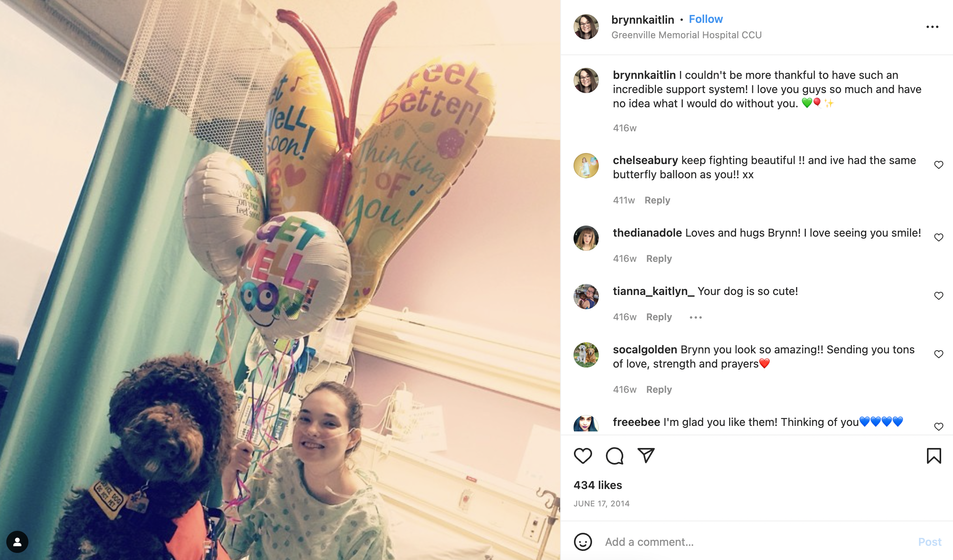Open Greenville Memorial Hospital CCU location
This screenshot has height=560, width=953.
click(686, 35)
